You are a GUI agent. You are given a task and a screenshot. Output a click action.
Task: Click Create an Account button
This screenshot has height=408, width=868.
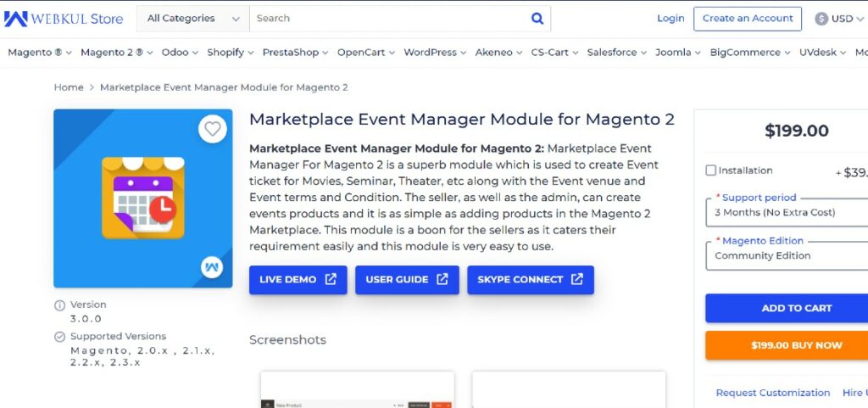click(x=748, y=19)
